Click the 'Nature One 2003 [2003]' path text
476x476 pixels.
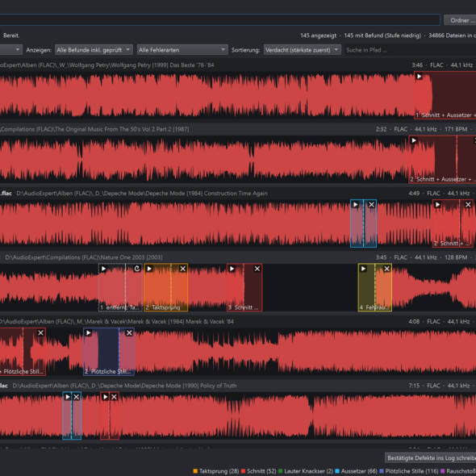pos(83,257)
